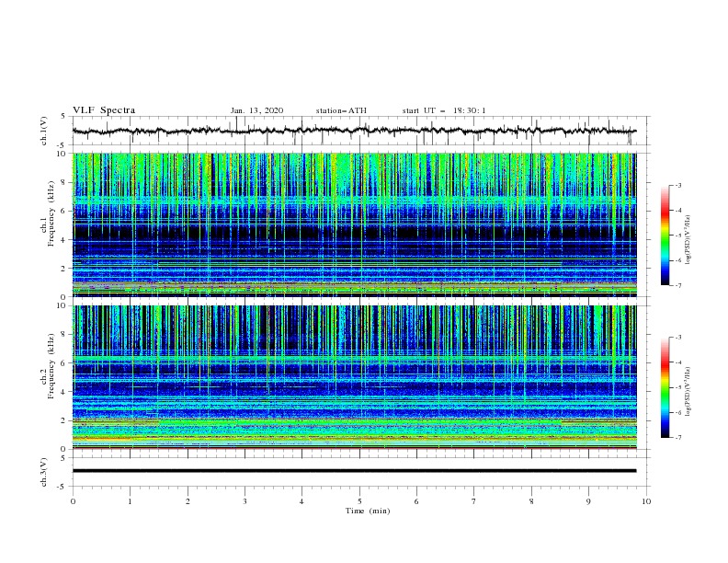The width and height of the screenshot is (728, 563).
Task: Click inside the ch.2 spectrogram panel
Action: click(x=354, y=377)
